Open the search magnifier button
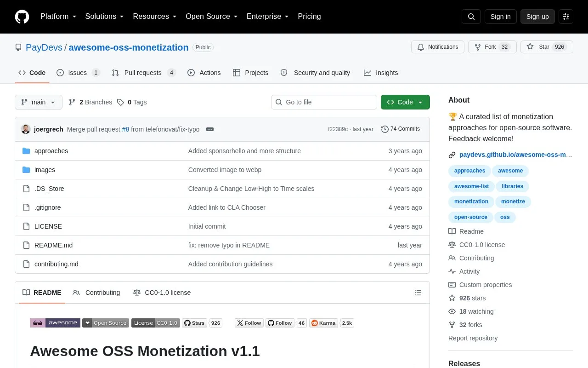The width and height of the screenshot is (588, 368). [471, 17]
